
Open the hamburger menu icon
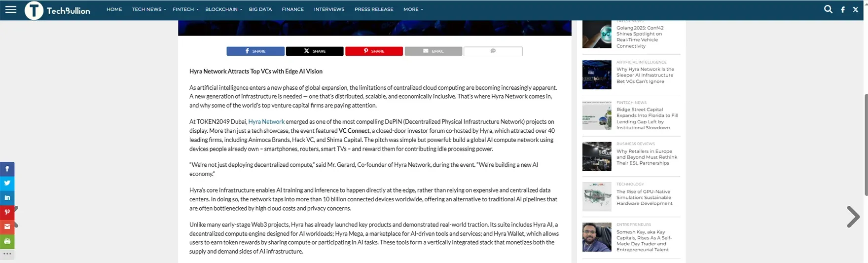pos(11,9)
